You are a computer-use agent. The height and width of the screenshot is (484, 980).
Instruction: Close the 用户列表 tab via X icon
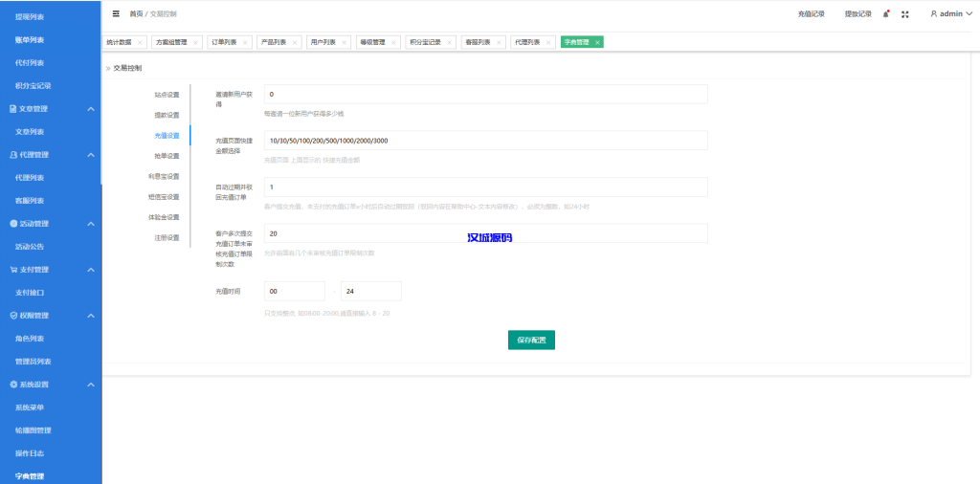point(345,43)
